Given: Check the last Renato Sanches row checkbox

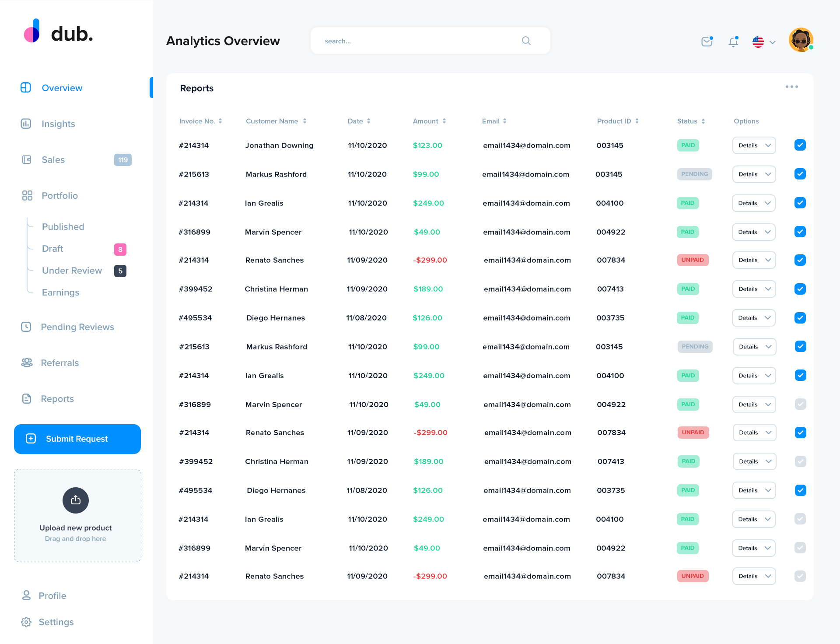Looking at the screenshot, I should click(x=800, y=576).
